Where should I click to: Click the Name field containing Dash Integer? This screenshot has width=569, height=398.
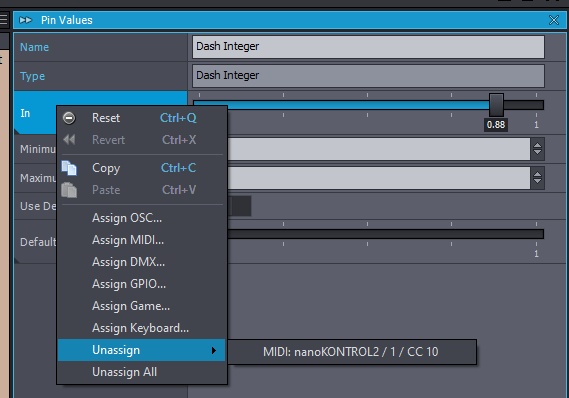(x=368, y=46)
